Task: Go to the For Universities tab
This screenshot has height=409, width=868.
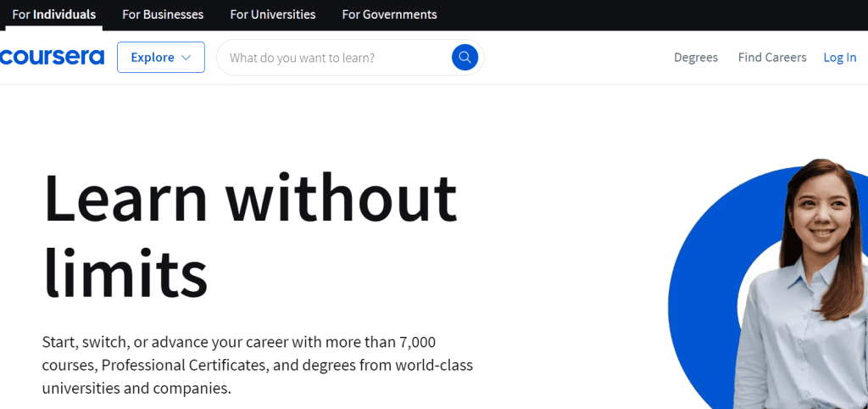Action: (x=273, y=14)
